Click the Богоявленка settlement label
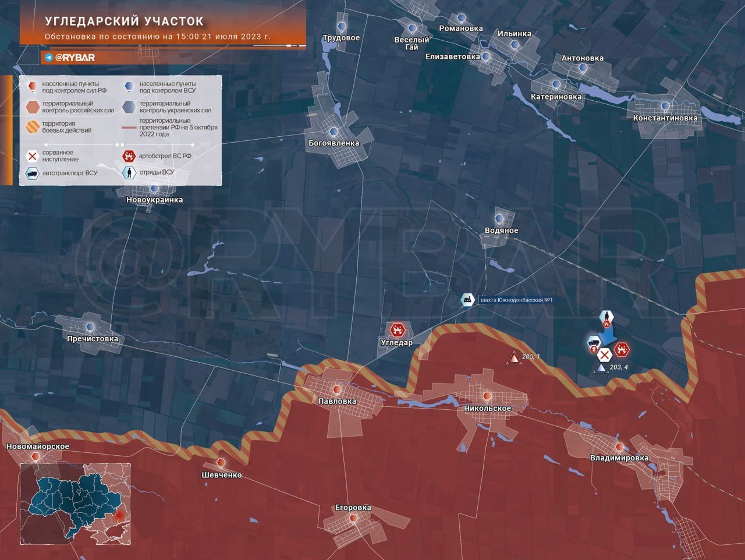This screenshot has width=745, height=560. [x=334, y=143]
